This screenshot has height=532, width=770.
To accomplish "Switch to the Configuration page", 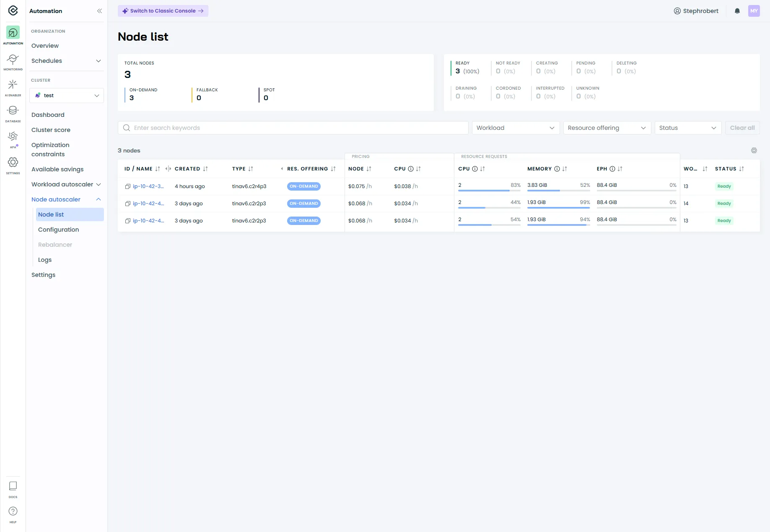I will 59,229.
